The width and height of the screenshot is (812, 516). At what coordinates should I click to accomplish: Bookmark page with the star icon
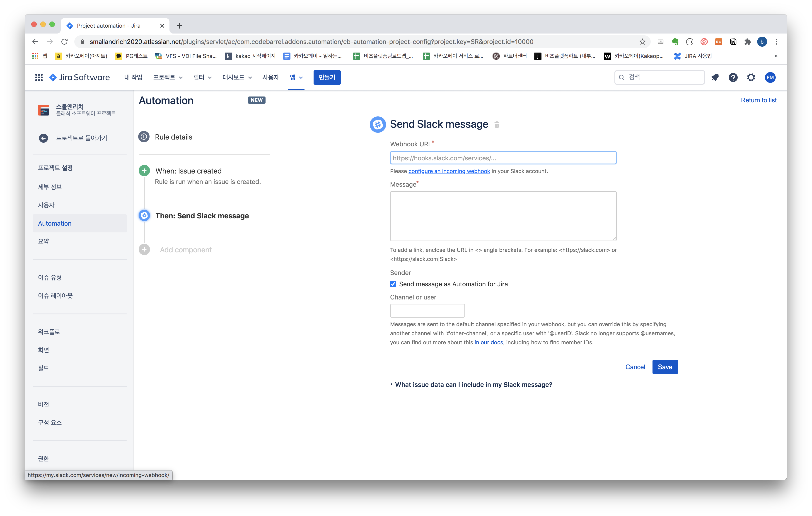pyautogui.click(x=642, y=42)
